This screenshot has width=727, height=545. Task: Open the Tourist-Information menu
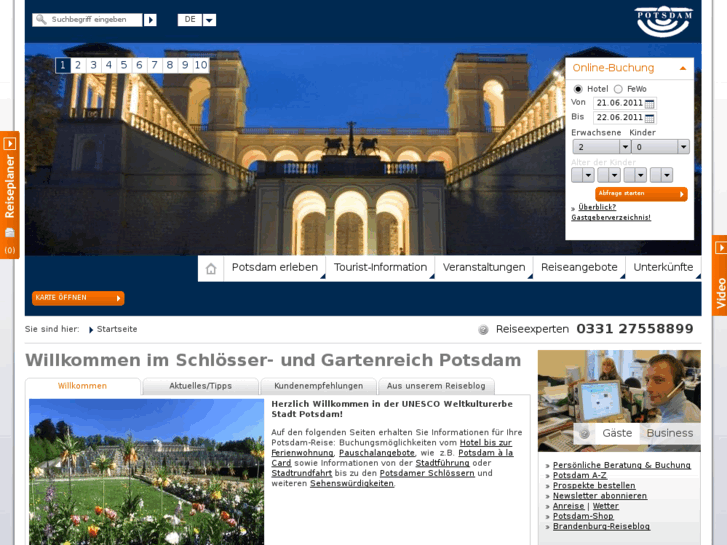[x=380, y=268]
